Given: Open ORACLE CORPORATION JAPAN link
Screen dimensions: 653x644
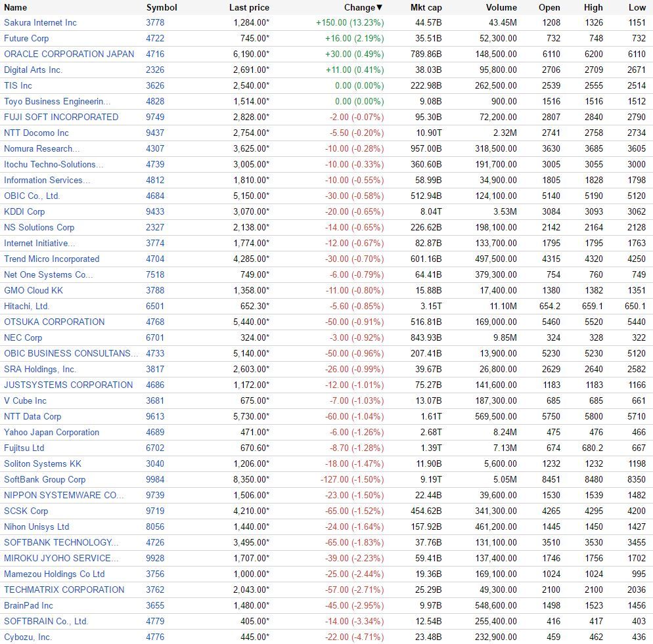Looking at the screenshot, I should 69,54.
